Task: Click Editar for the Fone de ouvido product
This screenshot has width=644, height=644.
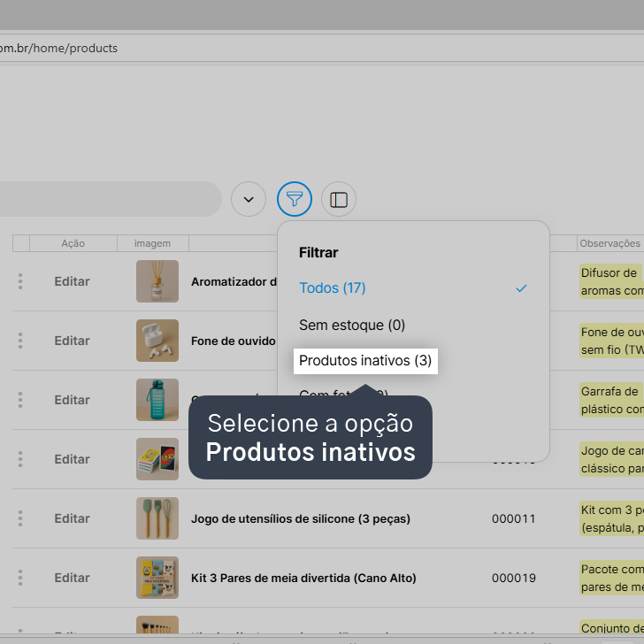Action: point(73,341)
